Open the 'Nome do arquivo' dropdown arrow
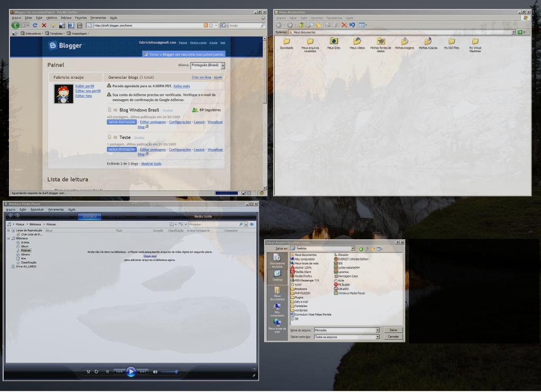 click(377, 330)
